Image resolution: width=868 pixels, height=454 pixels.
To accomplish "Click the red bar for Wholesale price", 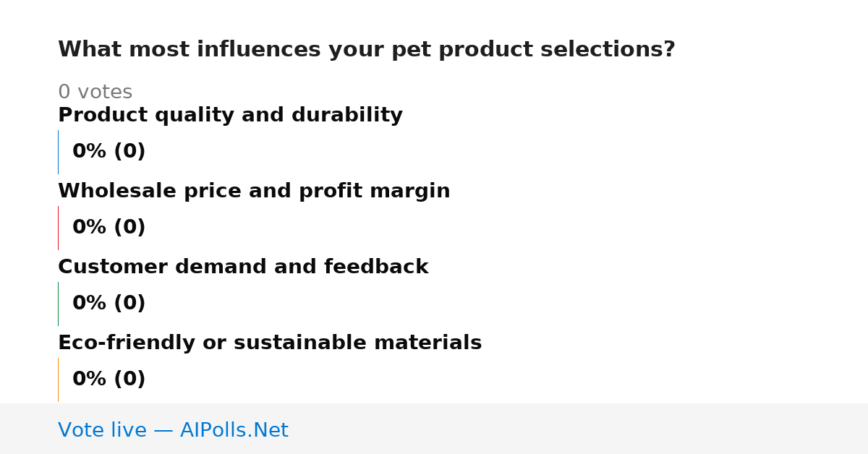I will [x=58, y=228].
